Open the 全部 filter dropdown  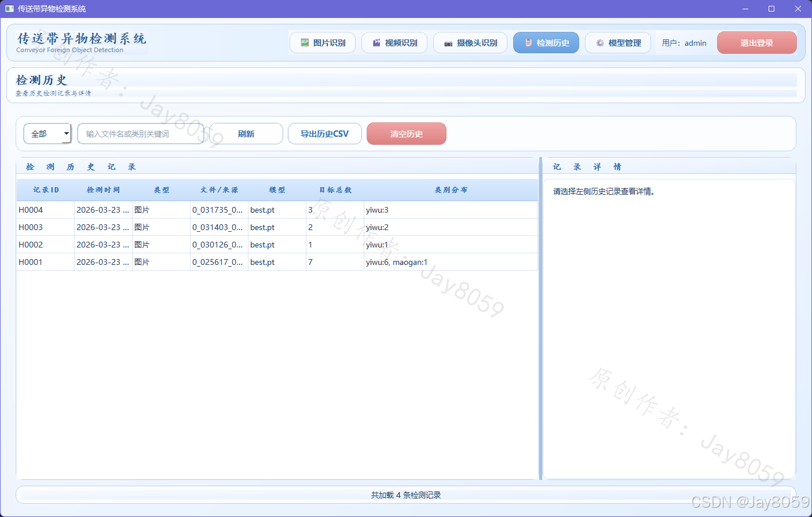(x=47, y=134)
